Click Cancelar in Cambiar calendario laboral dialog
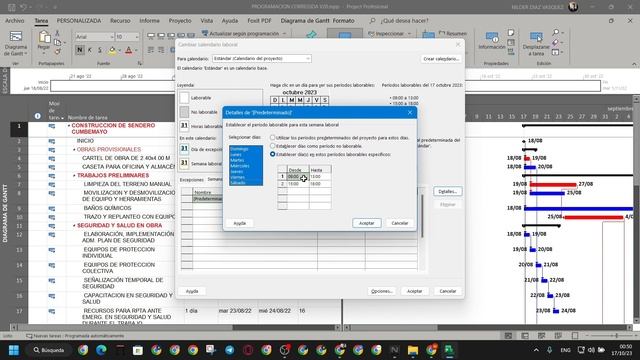Image resolution: width=640 pixels, height=360 pixels. [448, 291]
